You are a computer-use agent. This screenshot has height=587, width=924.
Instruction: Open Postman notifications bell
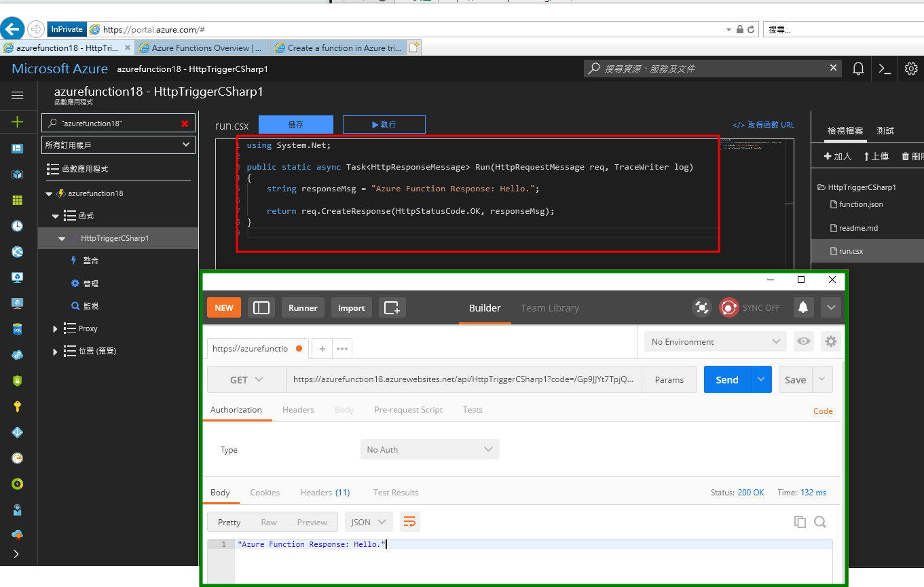(804, 307)
